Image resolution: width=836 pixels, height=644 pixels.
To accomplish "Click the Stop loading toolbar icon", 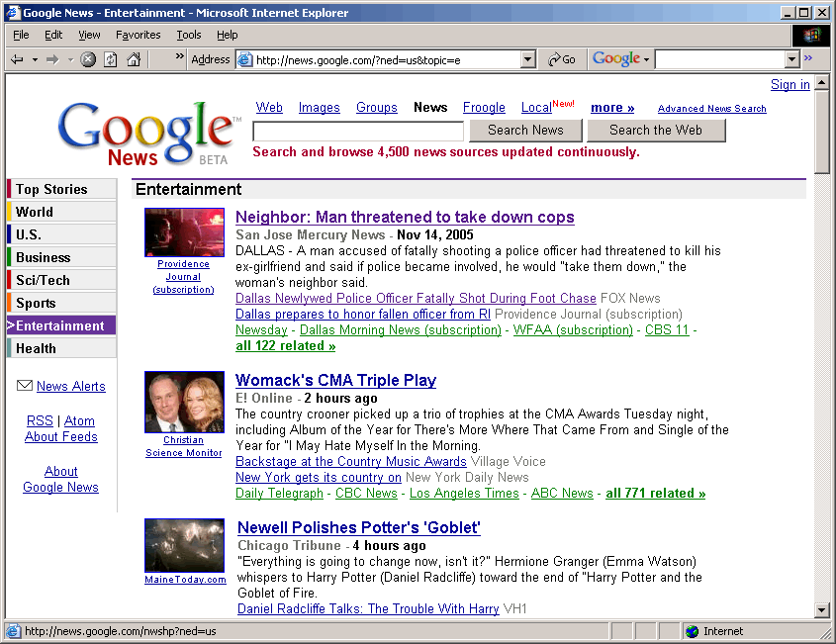I will click(88, 59).
